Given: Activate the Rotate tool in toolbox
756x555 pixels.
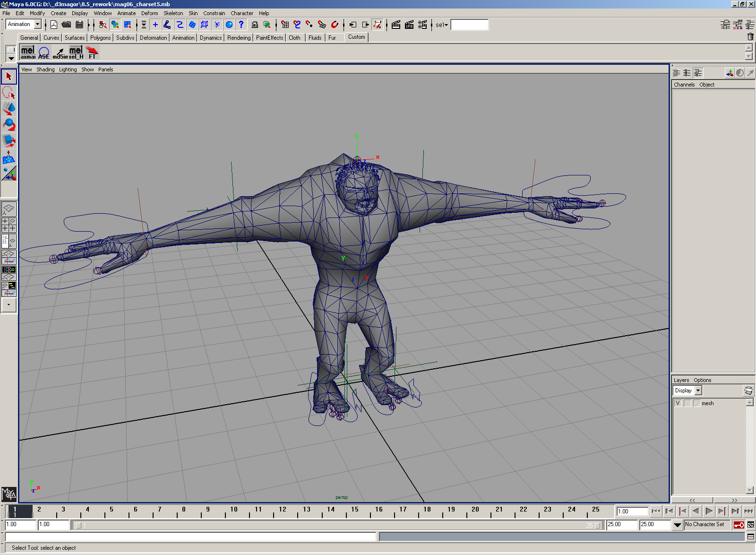Looking at the screenshot, I should [x=9, y=124].
